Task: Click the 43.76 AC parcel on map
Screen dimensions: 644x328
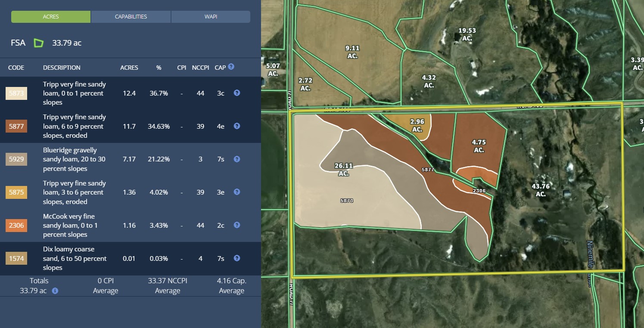Action: coord(541,190)
